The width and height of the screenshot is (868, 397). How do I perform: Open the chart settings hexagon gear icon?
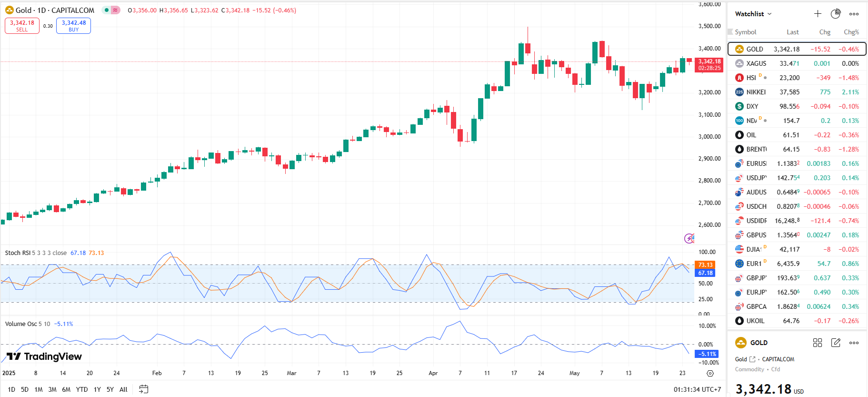click(x=710, y=374)
